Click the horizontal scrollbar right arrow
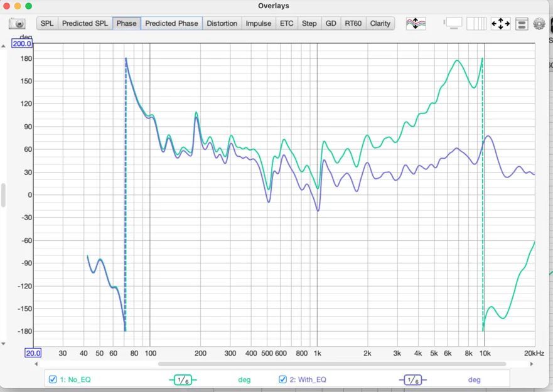 tap(532, 364)
